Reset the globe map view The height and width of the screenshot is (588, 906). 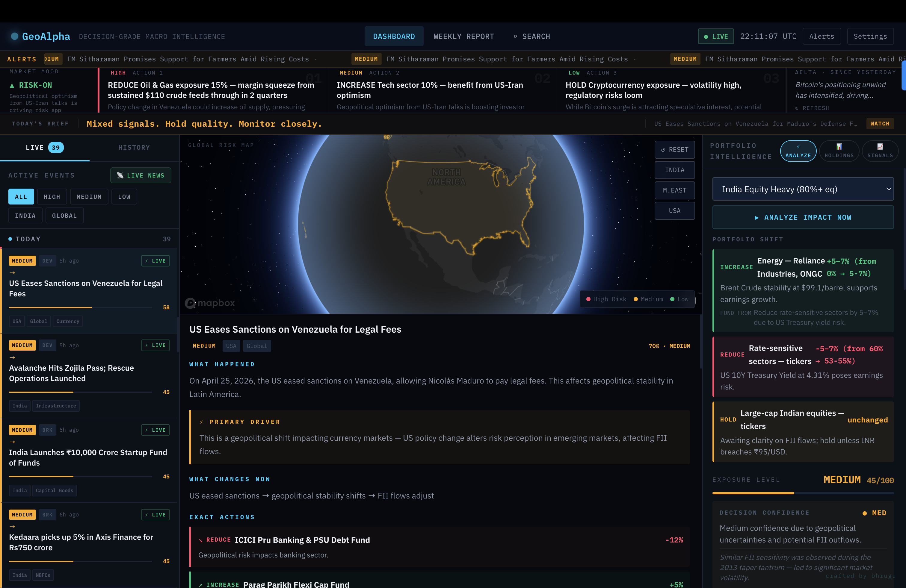pos(674,149)
